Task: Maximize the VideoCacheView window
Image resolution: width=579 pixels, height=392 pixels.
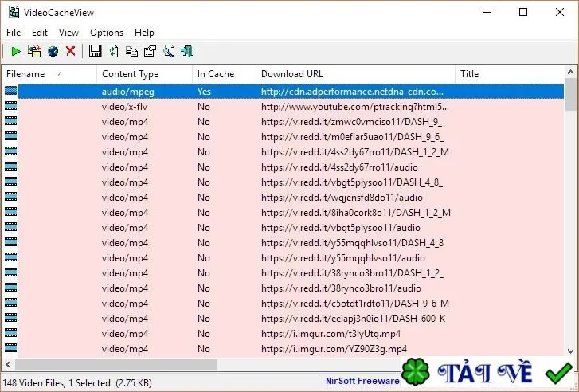Action: 523,12
